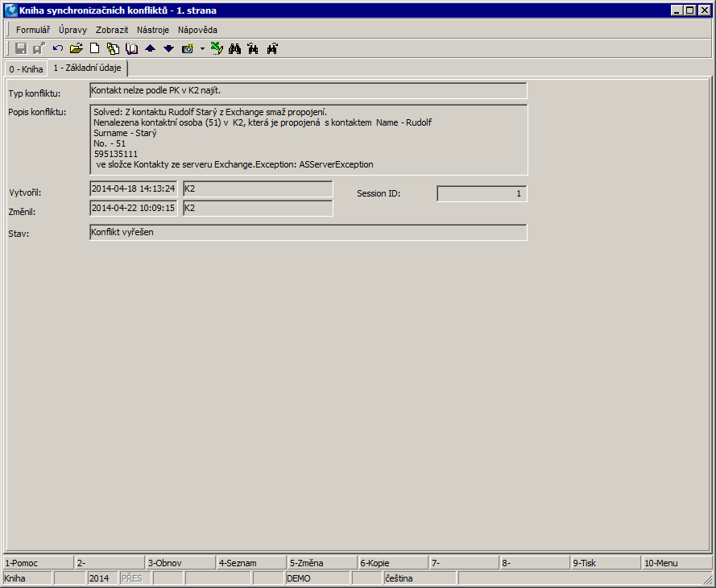Click the save-and-close diskette with arrow icon
The image size is (716, 588).
39,48
